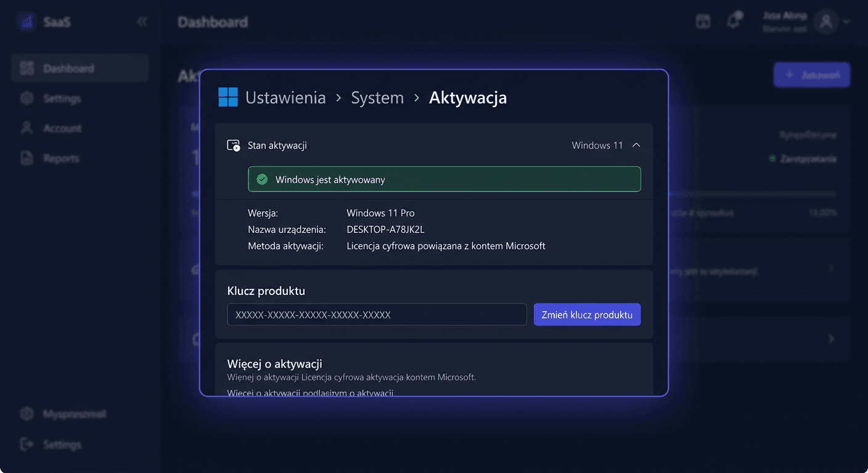Collapse the Windows 11 activation section
Screen dimensions: 868x473
pyautogui.click(x=636, y=145)
